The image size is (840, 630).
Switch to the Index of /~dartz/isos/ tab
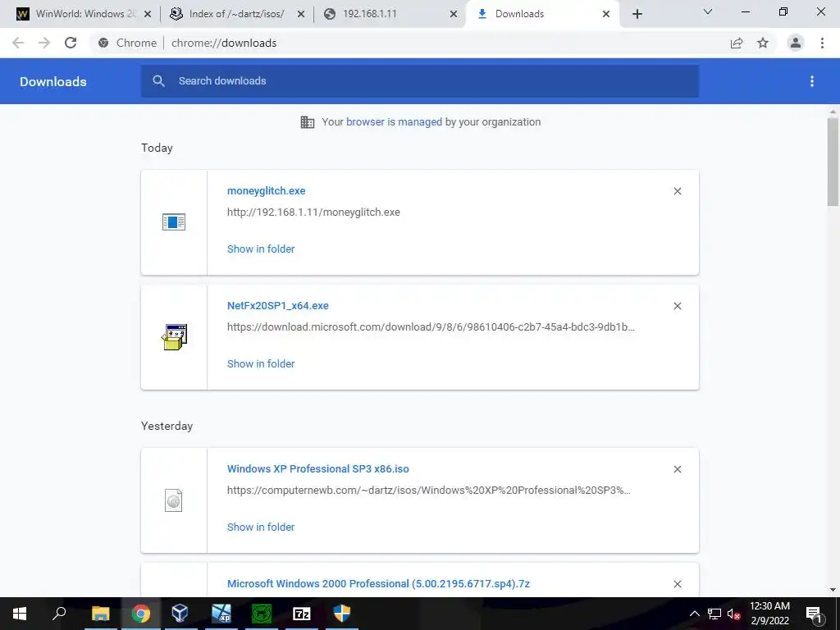[235, 14]
